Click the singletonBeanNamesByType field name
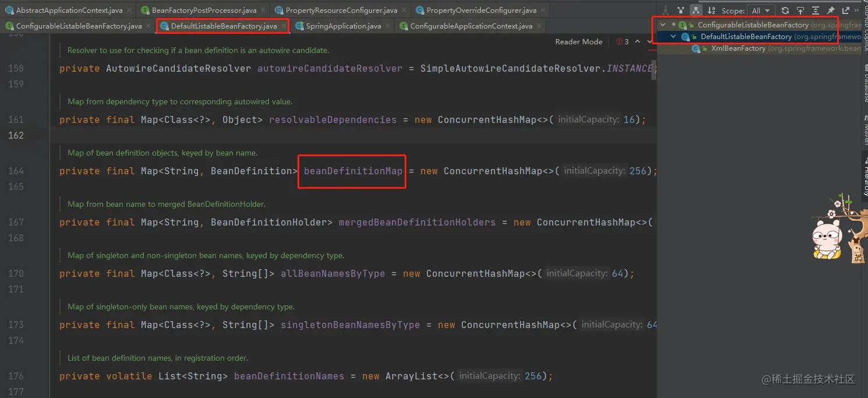 coord(350,325)
